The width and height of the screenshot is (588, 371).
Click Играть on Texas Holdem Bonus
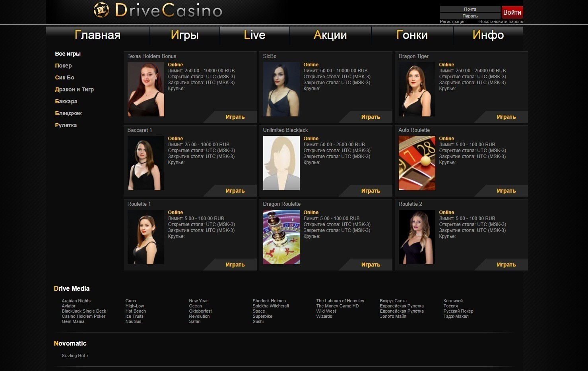coord(235,117)
